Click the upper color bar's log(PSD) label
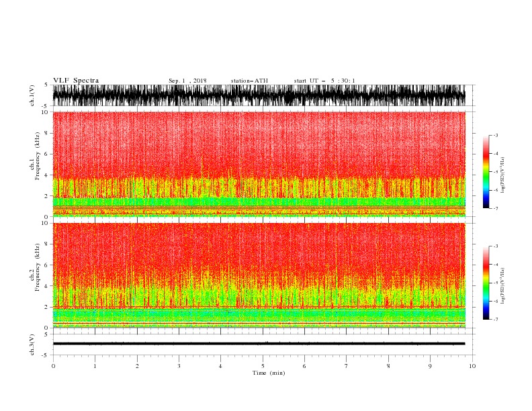Viewport: 532px width, 411px height. [x=502, y=175]
